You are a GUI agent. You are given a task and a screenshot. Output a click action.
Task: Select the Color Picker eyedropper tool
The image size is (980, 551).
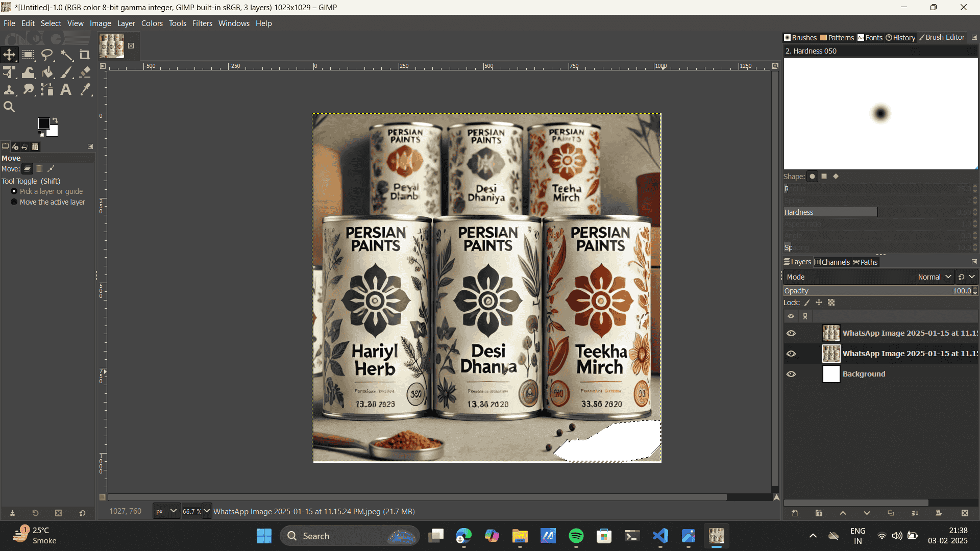point(85,90)
